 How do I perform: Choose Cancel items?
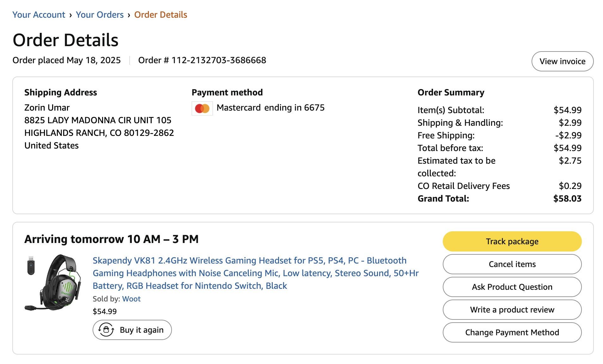(x=512, y=264)
